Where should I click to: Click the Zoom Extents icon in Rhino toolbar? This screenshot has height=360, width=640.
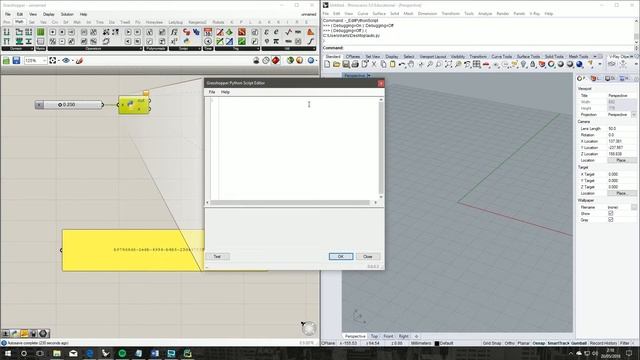[x=449, y=64]
